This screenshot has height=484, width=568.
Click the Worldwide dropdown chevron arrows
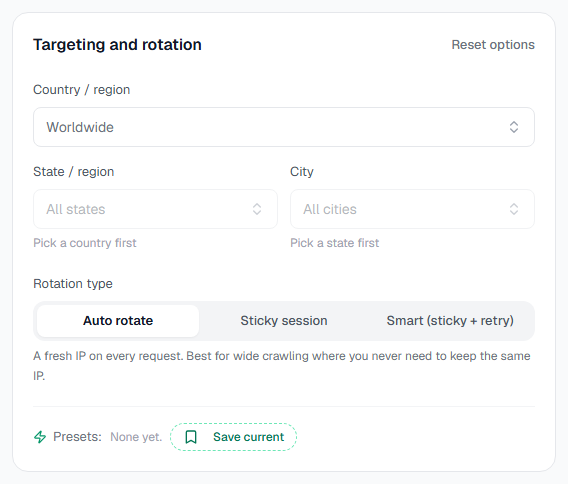(x=514, y=127)
